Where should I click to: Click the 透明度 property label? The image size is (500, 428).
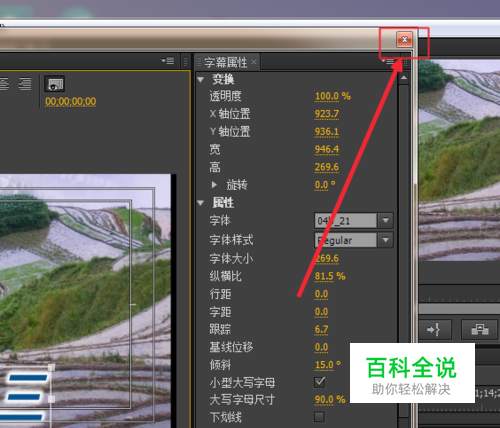tap(225, 96)
